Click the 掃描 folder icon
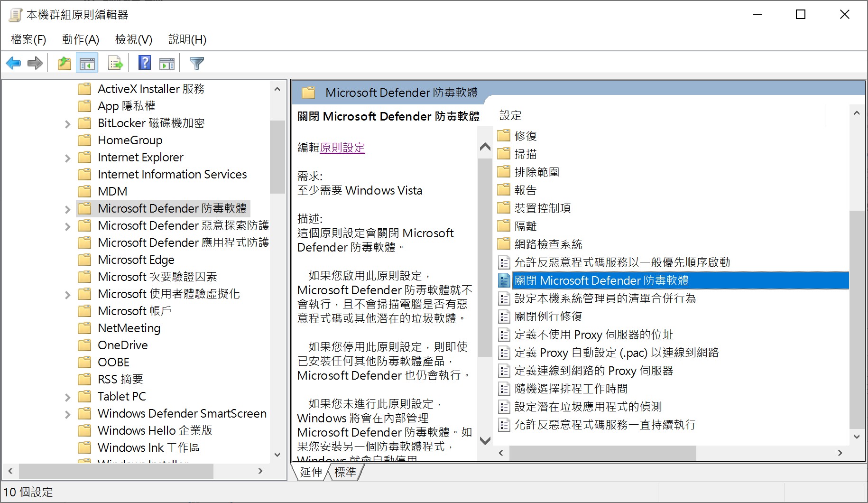The height and width of the screenshot is (503, 868). tap(504, 154)
